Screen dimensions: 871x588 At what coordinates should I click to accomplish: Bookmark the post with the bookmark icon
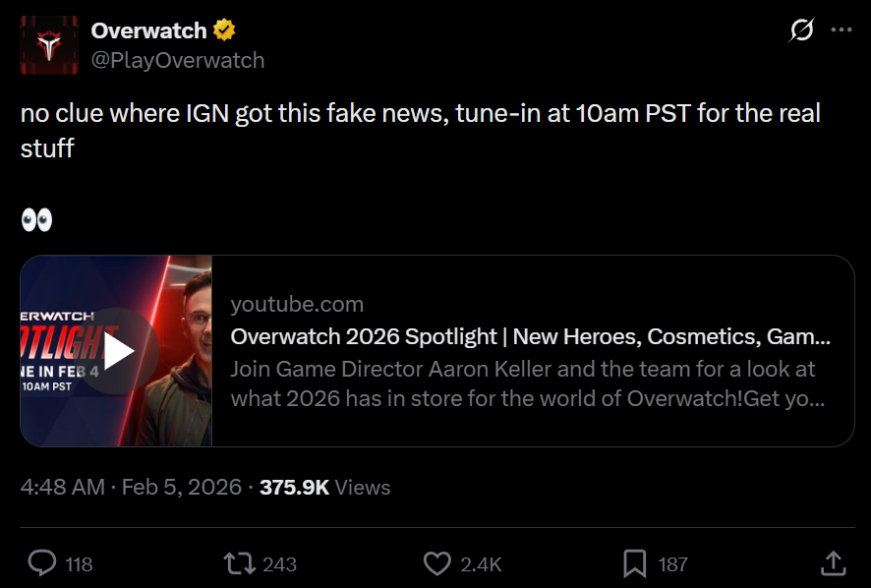pyautogui.click(x=634, y=563)
